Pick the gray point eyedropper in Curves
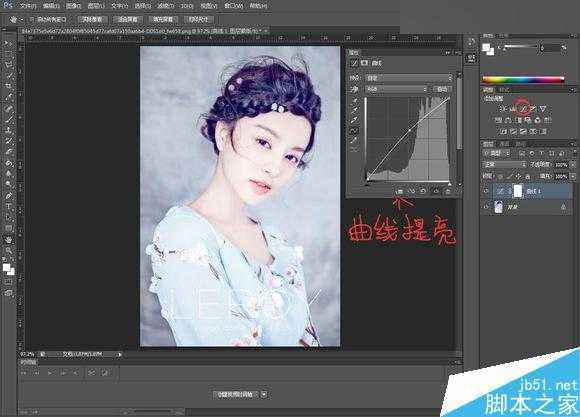 pos(355,110)
